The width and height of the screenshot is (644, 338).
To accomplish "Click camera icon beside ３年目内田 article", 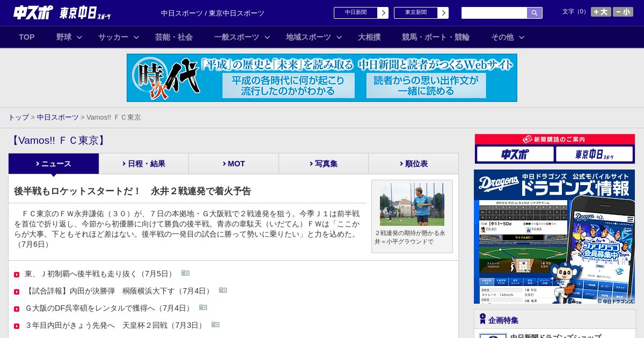I will (x=216, y=325).
